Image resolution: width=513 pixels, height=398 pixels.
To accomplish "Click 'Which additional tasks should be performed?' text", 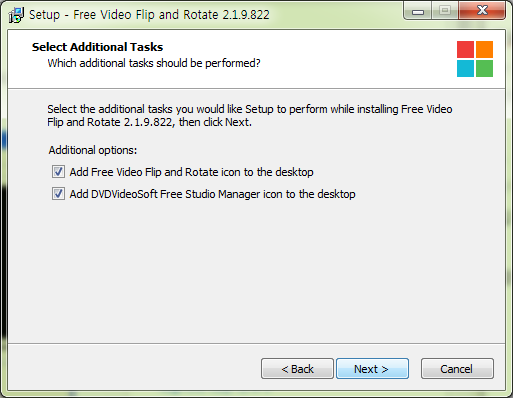I will (154, 63).
